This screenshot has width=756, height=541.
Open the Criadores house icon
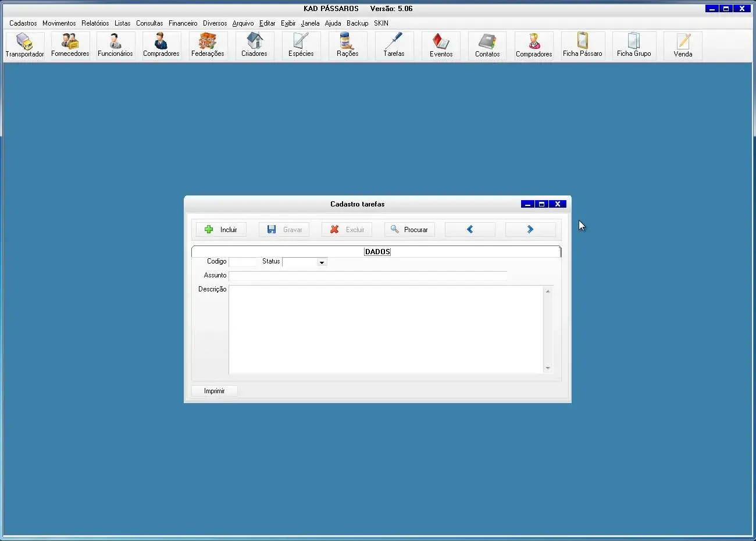(254, 45)
